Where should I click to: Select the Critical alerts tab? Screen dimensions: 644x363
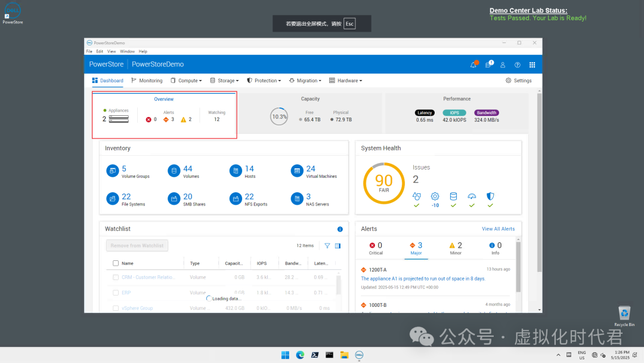click(x=376, y=248)
